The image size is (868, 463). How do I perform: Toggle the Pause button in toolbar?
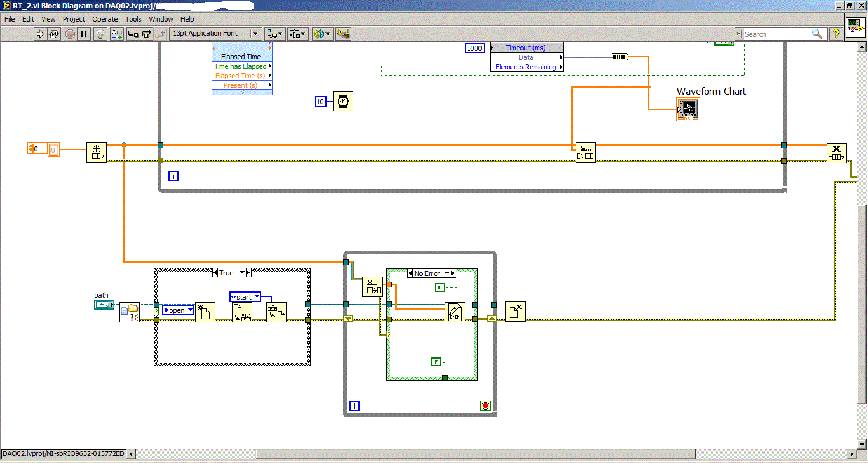(84, 34)
